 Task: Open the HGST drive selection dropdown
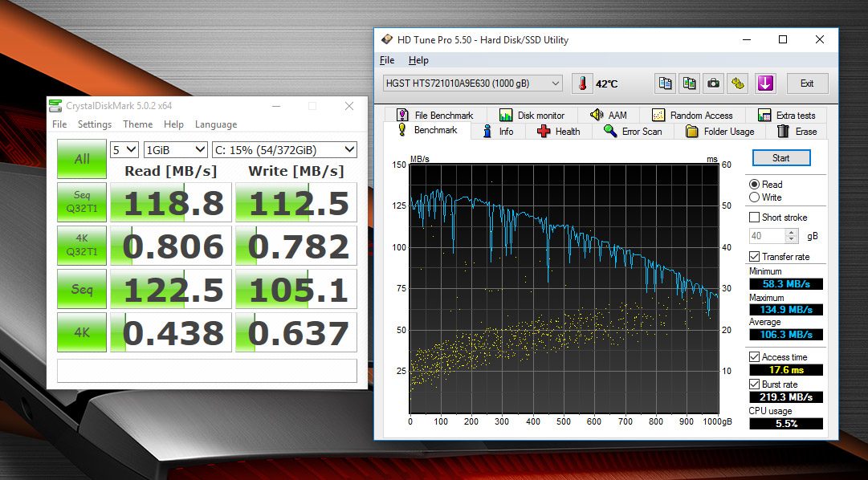[x=473, y=83]
